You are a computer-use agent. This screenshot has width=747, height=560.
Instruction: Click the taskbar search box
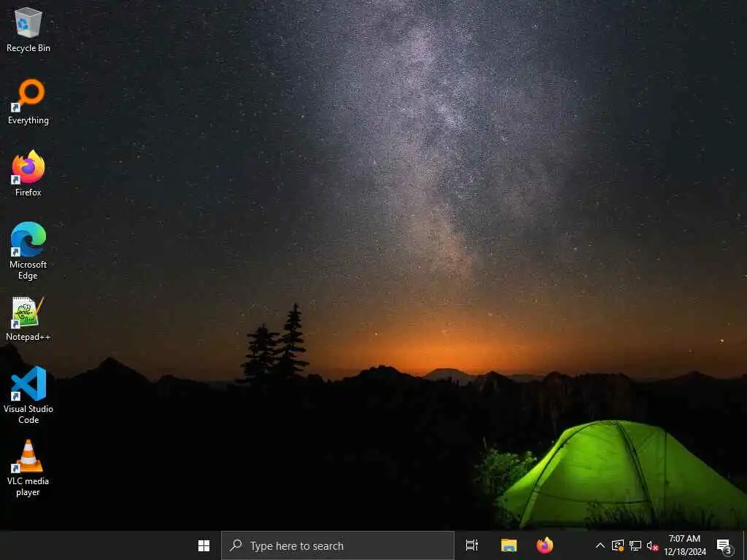click(x=337, y=545)
